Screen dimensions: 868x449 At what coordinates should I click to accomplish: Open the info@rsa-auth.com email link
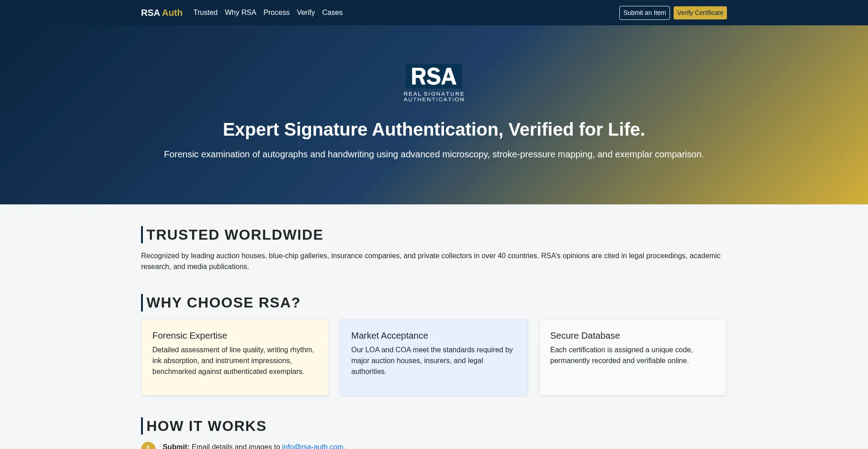(312, 446)
